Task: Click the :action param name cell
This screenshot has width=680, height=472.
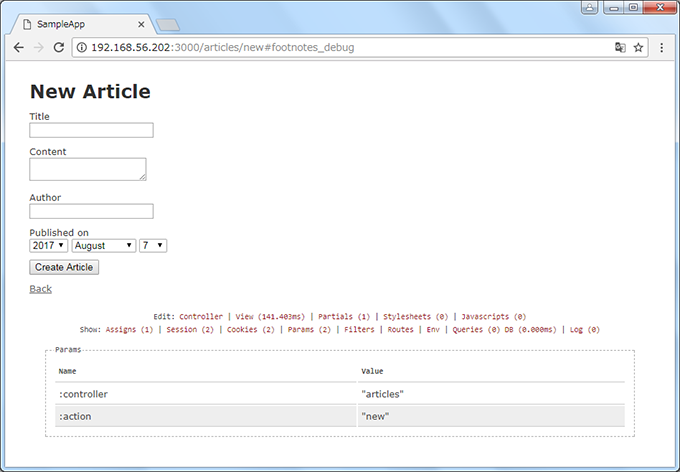Action: [206, 416]
